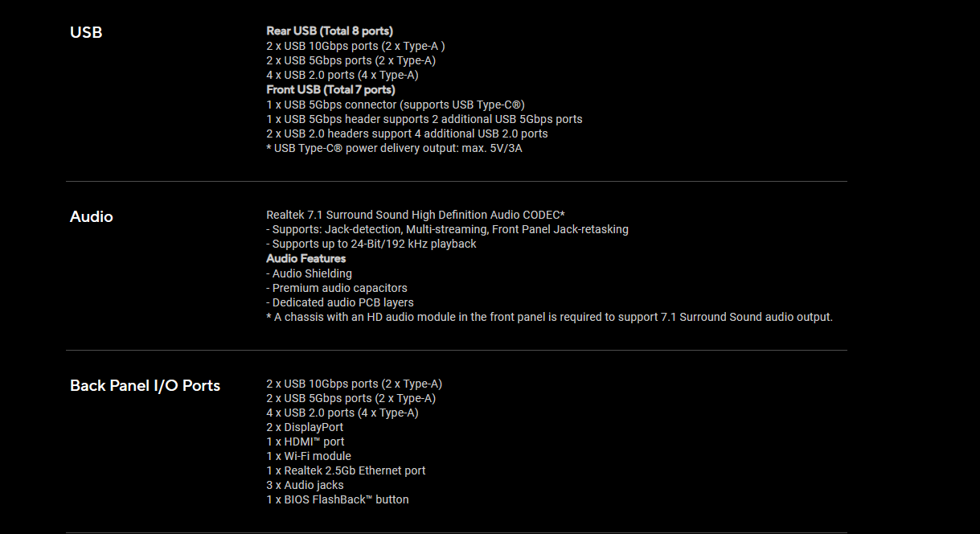Screen dimensions: 980x534
Task: Click the 24-Bit/192 kHz playback line
Action: [x=371, y=244]
